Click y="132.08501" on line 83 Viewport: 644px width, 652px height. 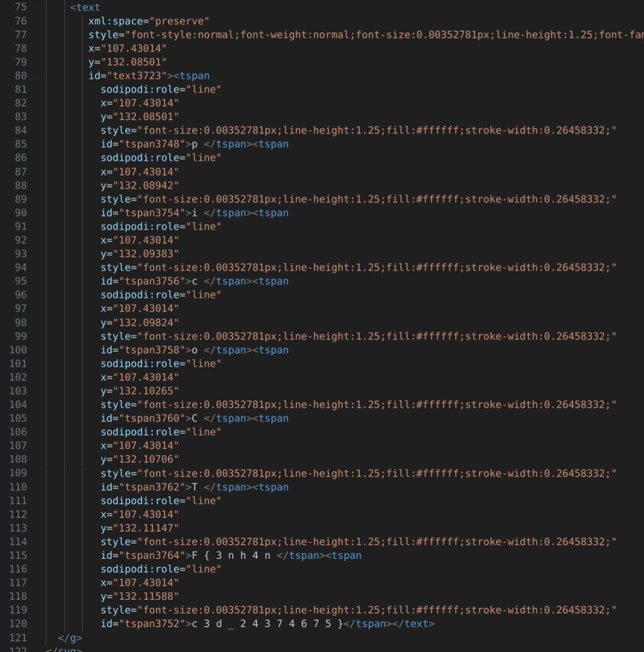(139, 117)
